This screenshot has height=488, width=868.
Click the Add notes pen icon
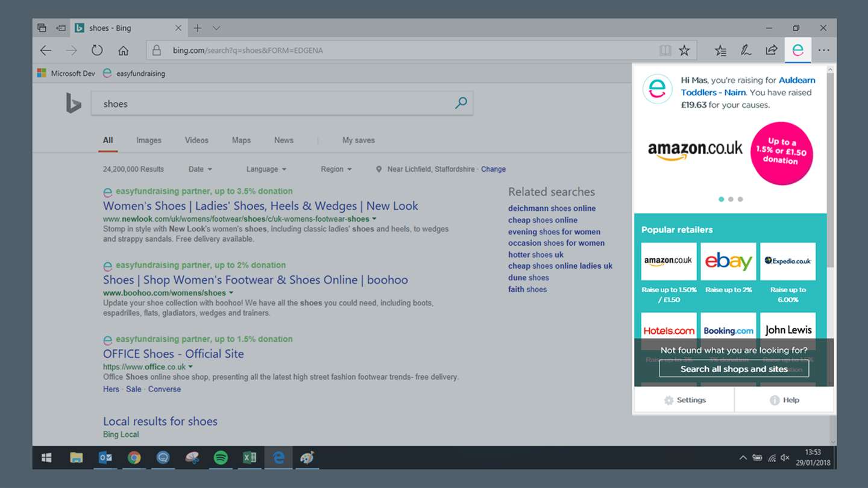coord(746,51)
